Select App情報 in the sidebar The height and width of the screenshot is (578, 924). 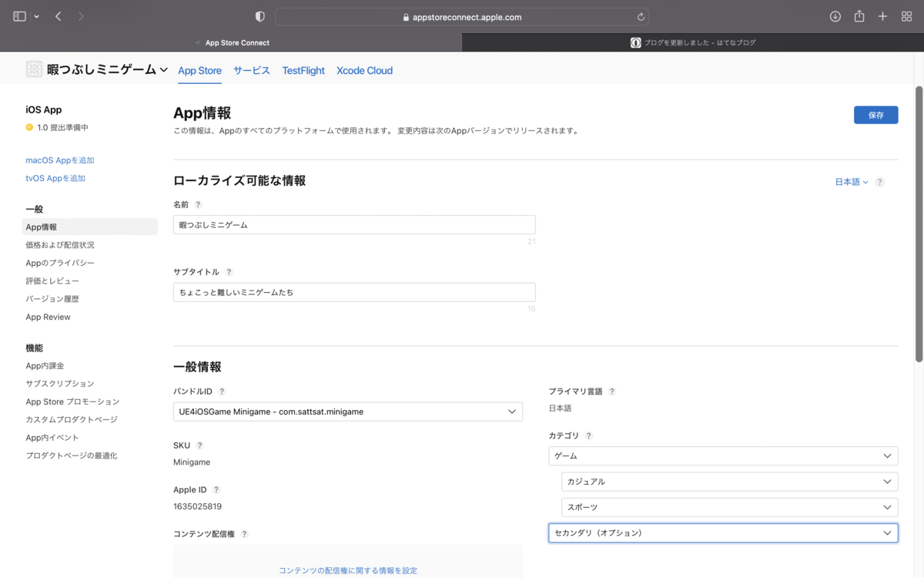coord(89,227)
